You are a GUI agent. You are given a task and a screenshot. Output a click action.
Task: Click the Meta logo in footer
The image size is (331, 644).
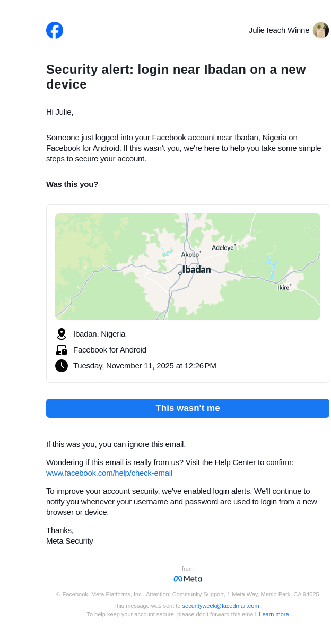(x=188, y=579)
